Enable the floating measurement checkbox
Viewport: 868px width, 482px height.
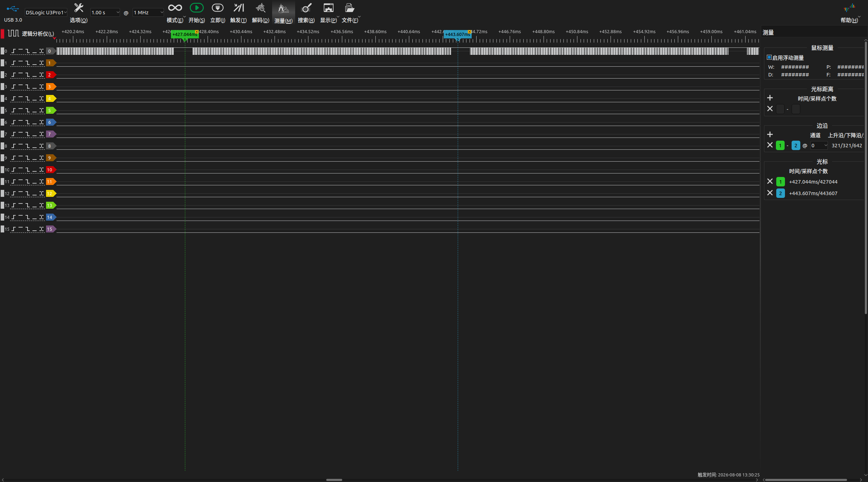[x=769, y=58]
